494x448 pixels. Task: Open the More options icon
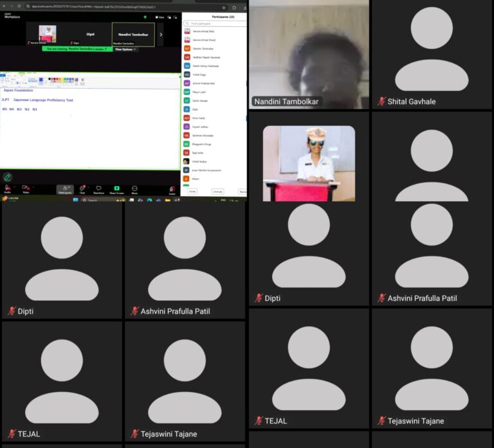pyautogui.click(x=134, y=189)
